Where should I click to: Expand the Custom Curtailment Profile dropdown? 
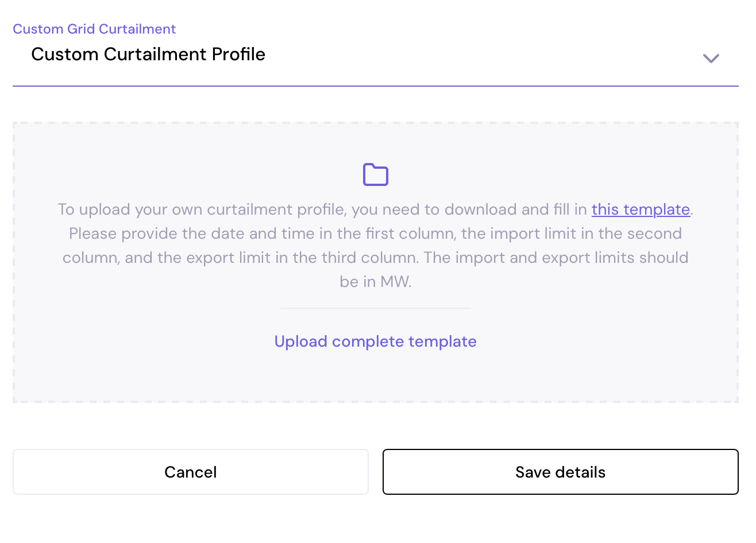pyautogui.click(x=711, y=58)
